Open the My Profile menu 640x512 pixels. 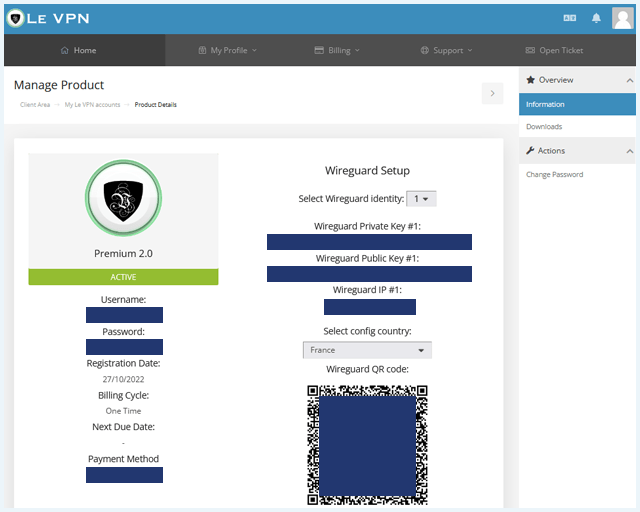228,50
